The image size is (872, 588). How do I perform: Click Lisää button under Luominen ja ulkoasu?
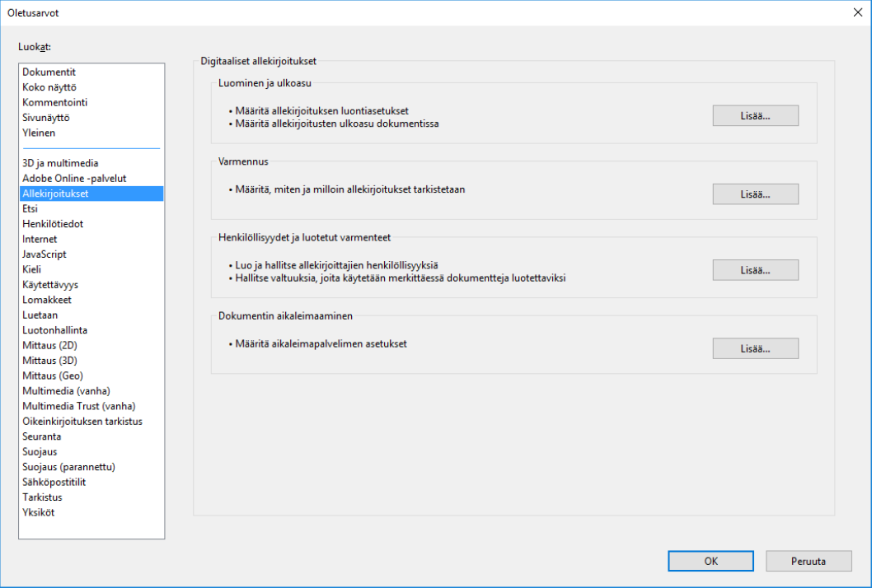pos(755,115)
